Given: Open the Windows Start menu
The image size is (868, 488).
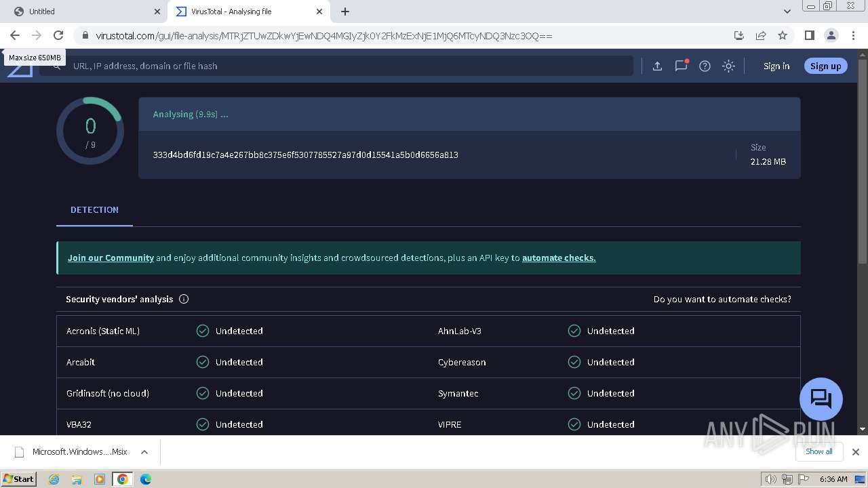Looking at the screenshot, I should click(19, 479).
